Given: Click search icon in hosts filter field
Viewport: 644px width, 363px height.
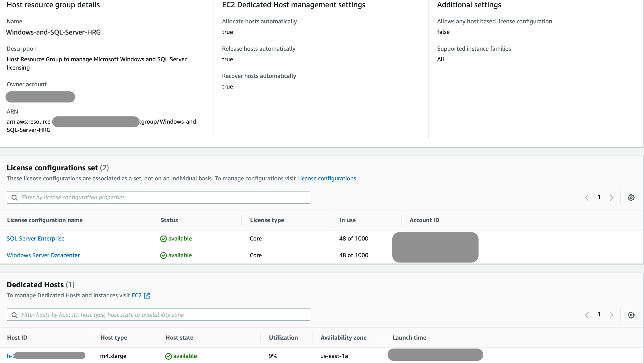Looking at the screenshot, I should pyautogui.click(x=14, y=315).
